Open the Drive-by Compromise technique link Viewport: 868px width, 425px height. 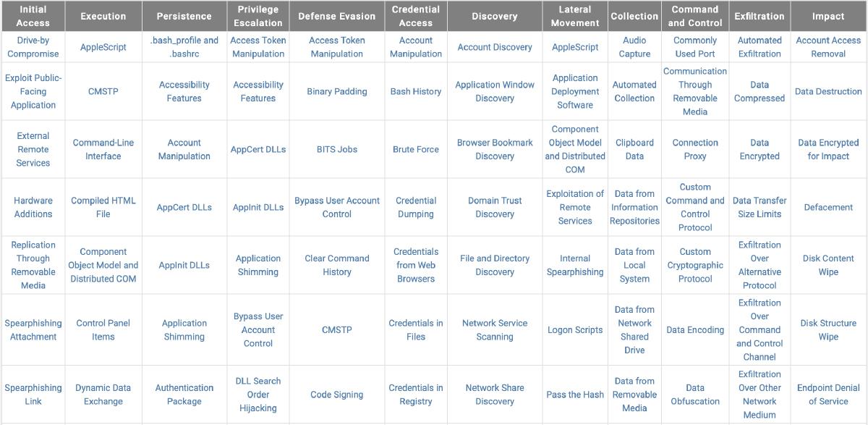coord(33,47)
